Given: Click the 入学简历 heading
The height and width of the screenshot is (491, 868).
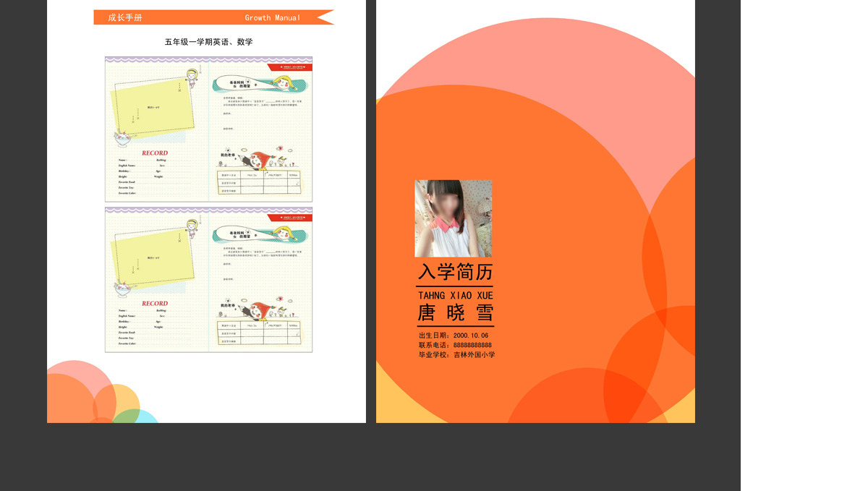Looking at the screenshot, I should tap(455, 272).
